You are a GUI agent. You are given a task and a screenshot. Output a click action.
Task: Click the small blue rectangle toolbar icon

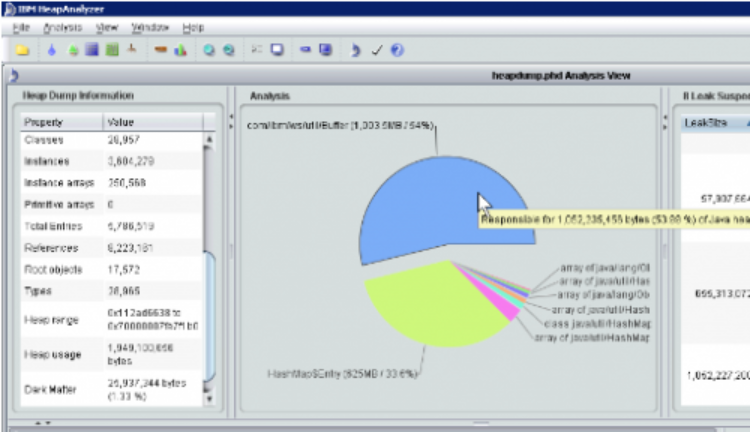[305, 49]
